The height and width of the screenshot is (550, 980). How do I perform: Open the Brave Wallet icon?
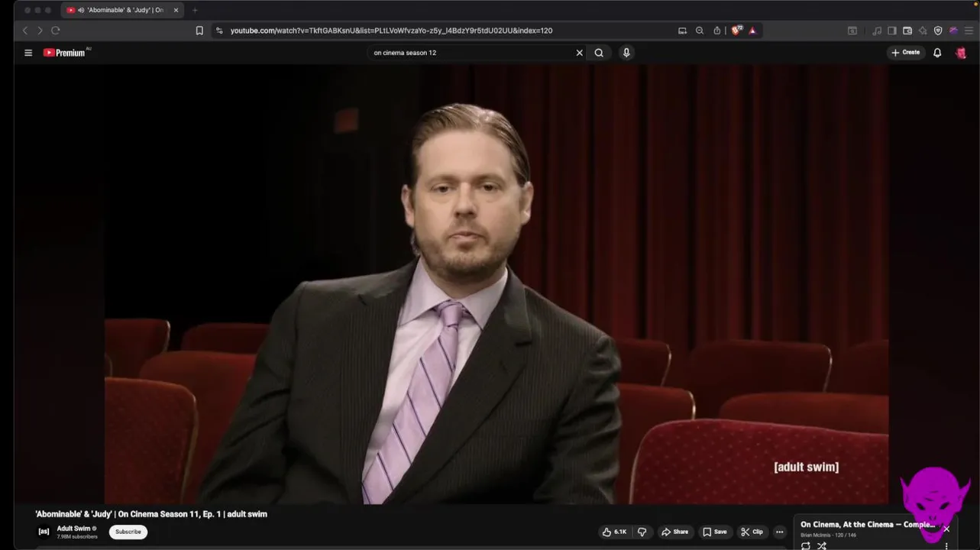907,31
